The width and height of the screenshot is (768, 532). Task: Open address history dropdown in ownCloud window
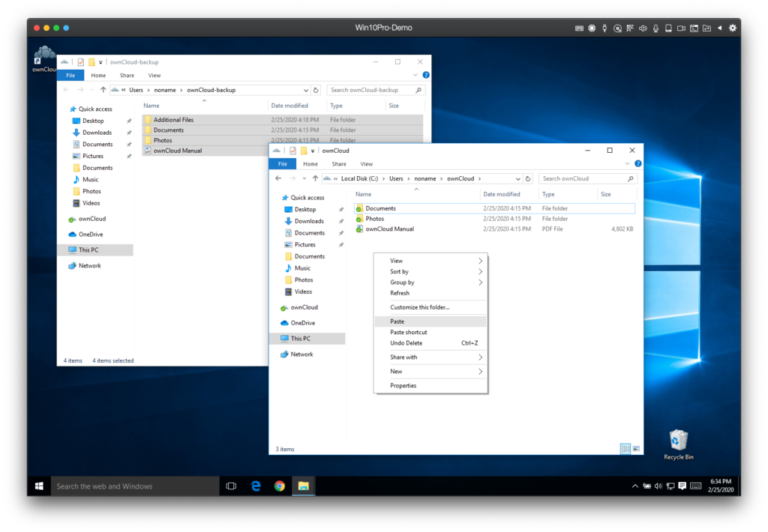tap(517, 178)
